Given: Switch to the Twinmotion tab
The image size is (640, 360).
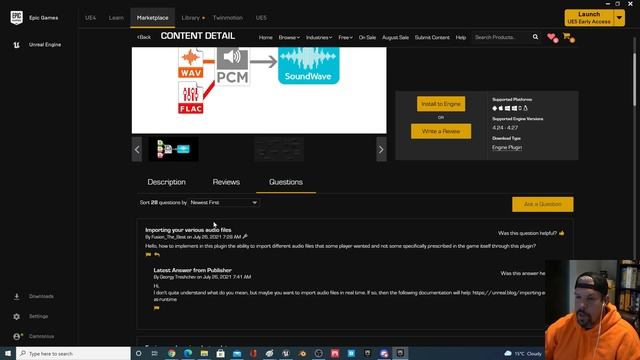Looking at the screenshot, I should coord(228,18).
